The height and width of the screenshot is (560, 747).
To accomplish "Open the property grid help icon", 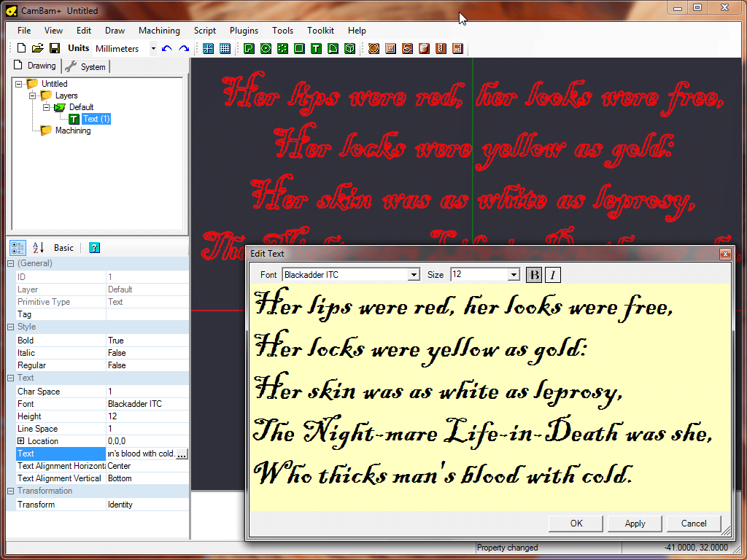I will (x=94, y=248).
